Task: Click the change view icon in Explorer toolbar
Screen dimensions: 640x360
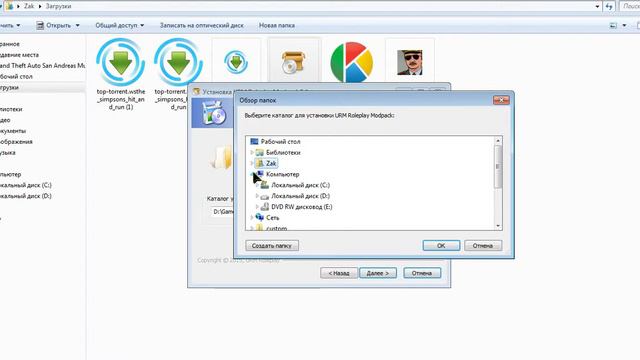Action: [613, 25]
